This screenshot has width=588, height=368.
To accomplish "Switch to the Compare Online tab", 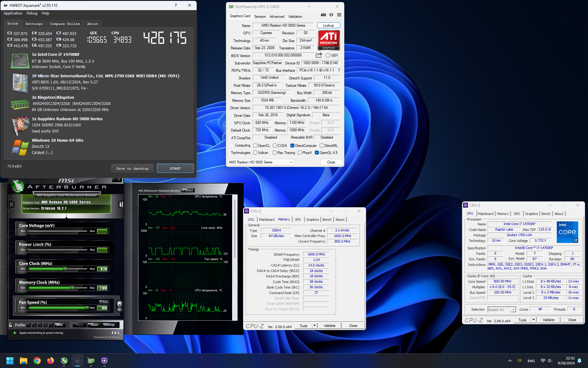I will coord(65,24).
